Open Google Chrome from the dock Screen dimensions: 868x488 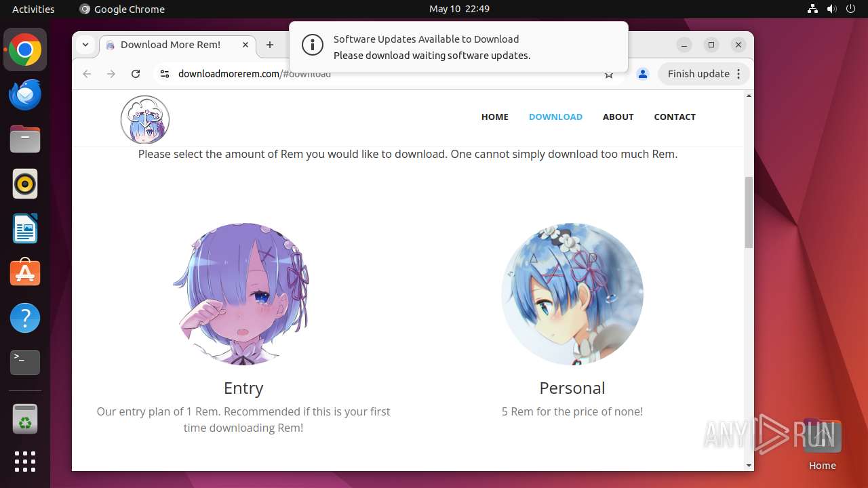[25, 50]
